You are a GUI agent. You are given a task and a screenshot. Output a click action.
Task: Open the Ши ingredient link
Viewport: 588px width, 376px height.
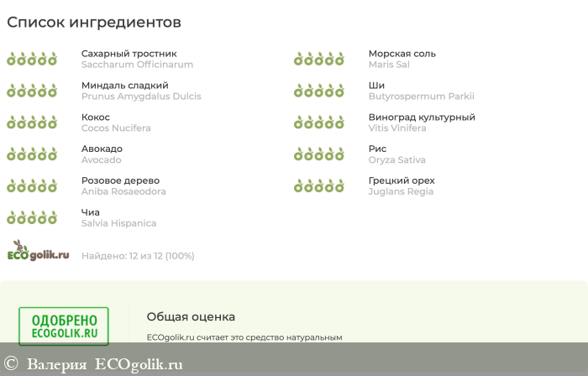[x=376, y=86]
